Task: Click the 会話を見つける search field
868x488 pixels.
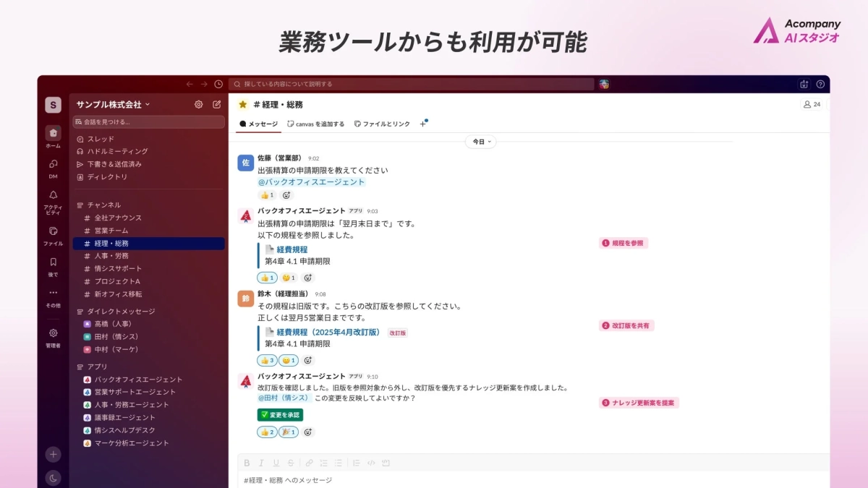Action: [148, 121]
